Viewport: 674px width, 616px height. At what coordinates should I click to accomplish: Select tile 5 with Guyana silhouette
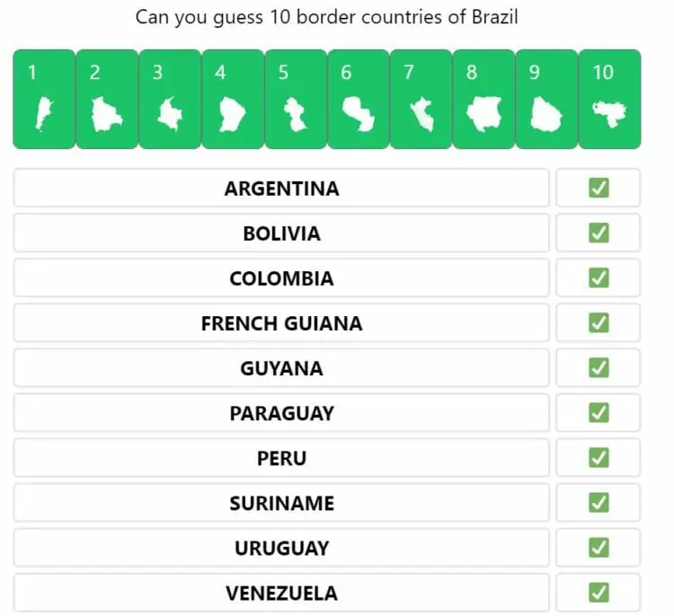[296, 99]
